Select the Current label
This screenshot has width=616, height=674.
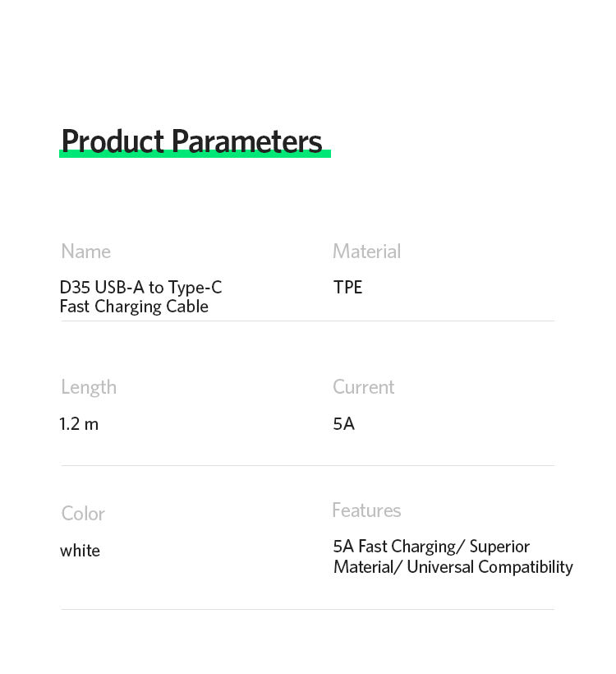pos(363,387)
